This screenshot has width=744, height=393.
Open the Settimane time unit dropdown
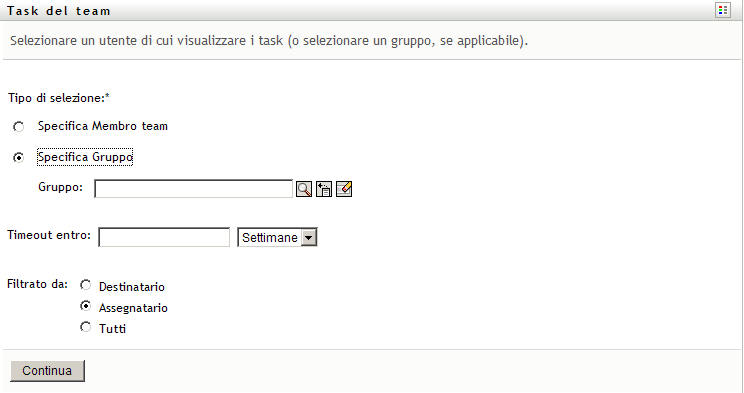(277, 237)
